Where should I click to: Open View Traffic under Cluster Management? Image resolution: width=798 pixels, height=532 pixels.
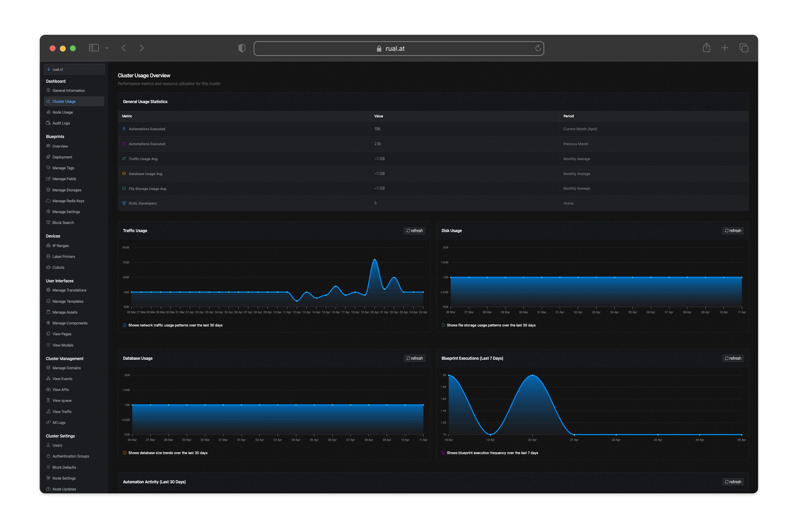point(62,411)
